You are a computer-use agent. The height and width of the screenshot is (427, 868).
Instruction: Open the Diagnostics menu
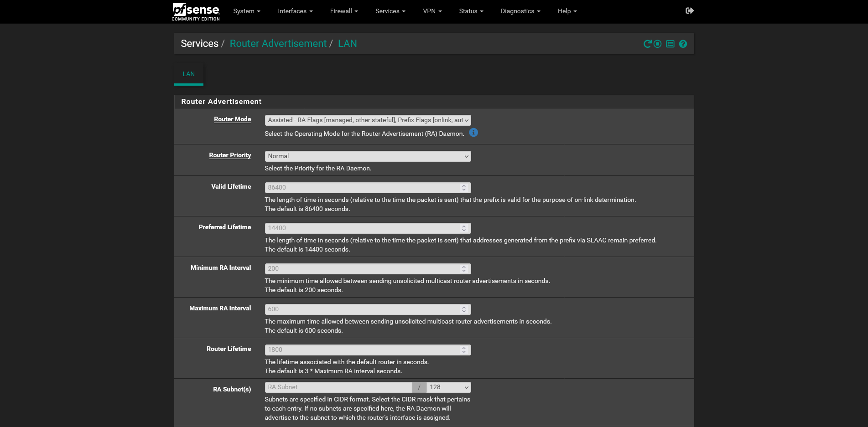tap(520, 11)
